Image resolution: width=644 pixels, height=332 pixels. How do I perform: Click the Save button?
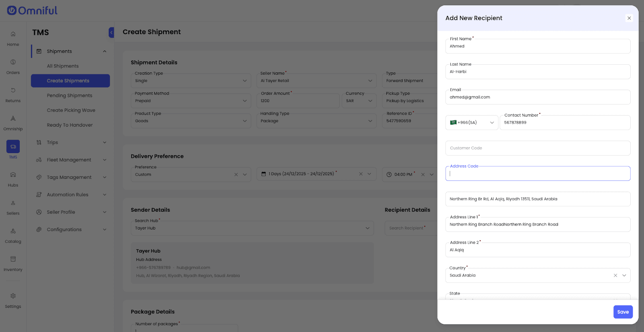coord(623,312)
